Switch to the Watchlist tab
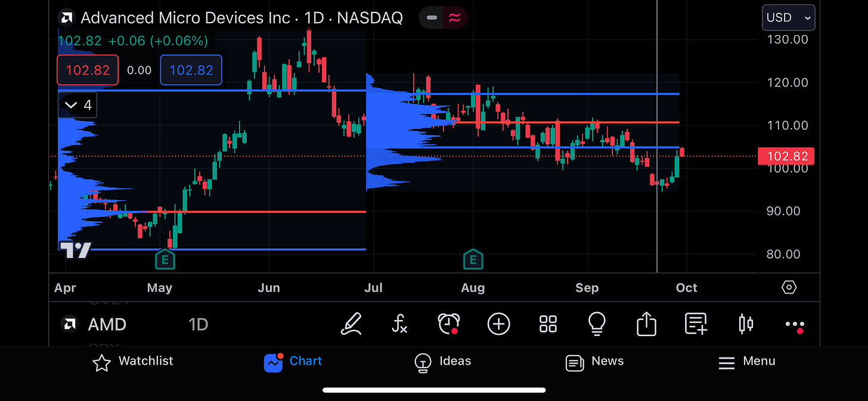This screenshot has height=401, width=868. point(133,362)
